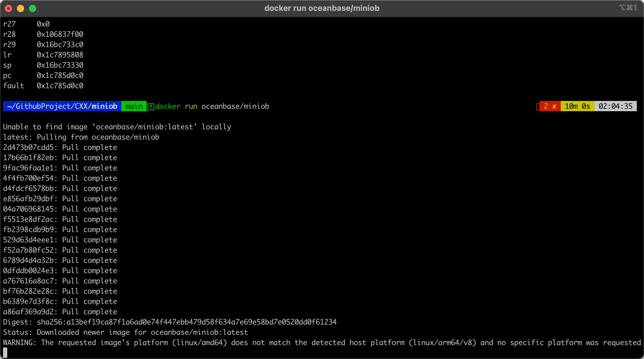Click the clock segment showing 02:04:35

pyautogui.click(x=615, y=106)
